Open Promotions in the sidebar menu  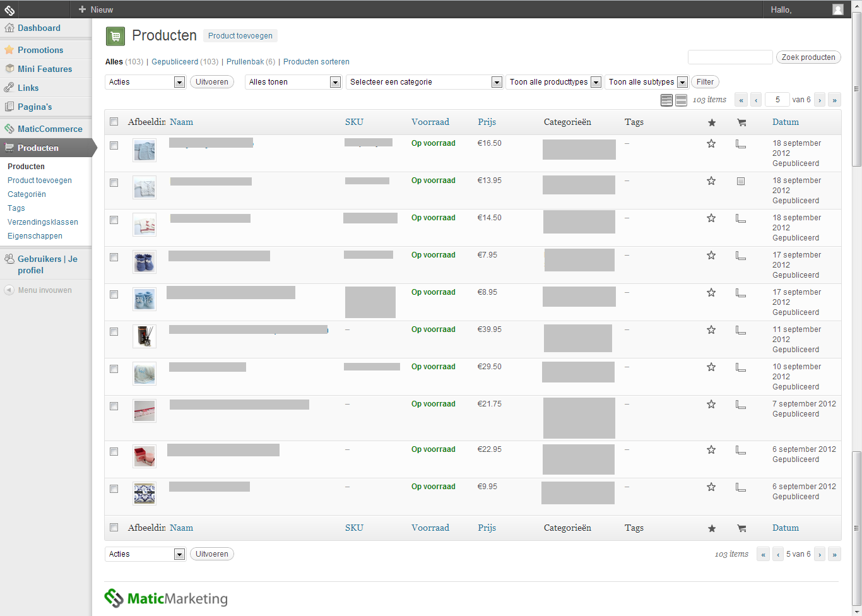[40, 50]
